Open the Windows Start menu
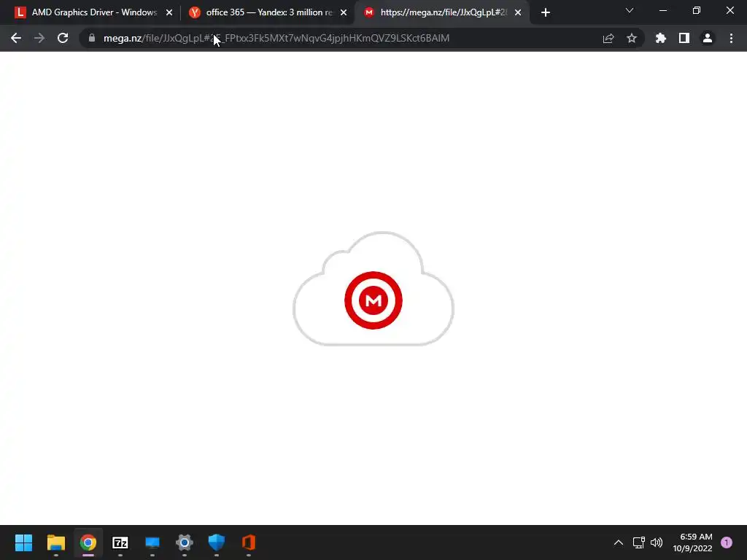 tap(24, 542)
